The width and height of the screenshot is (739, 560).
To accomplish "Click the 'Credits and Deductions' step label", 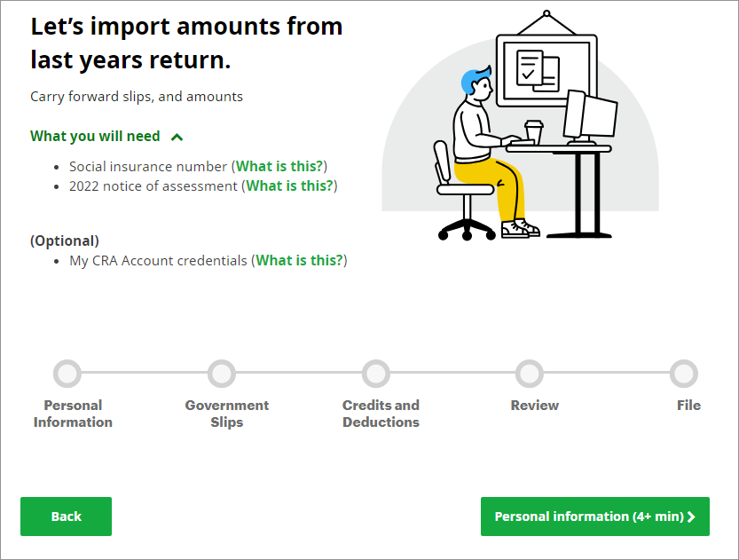I will (x=381, y=414).
